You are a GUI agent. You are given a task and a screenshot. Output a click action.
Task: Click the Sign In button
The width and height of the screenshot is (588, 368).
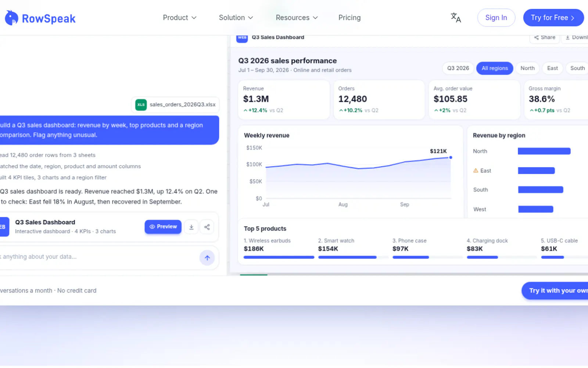(x=496, y=18)
